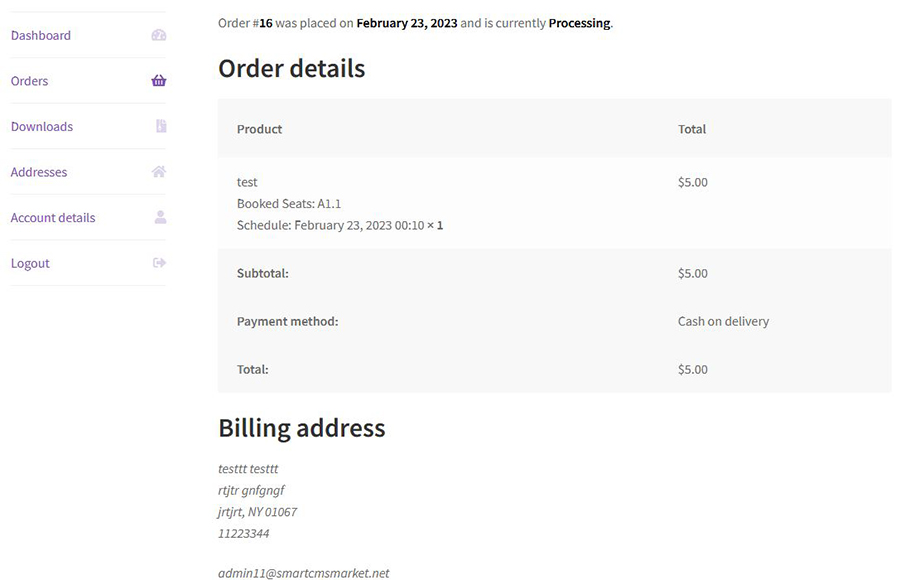This screenshot has height=580, width=900.
Task: Click the Account details person icon
Action: [x=160, y=217]
